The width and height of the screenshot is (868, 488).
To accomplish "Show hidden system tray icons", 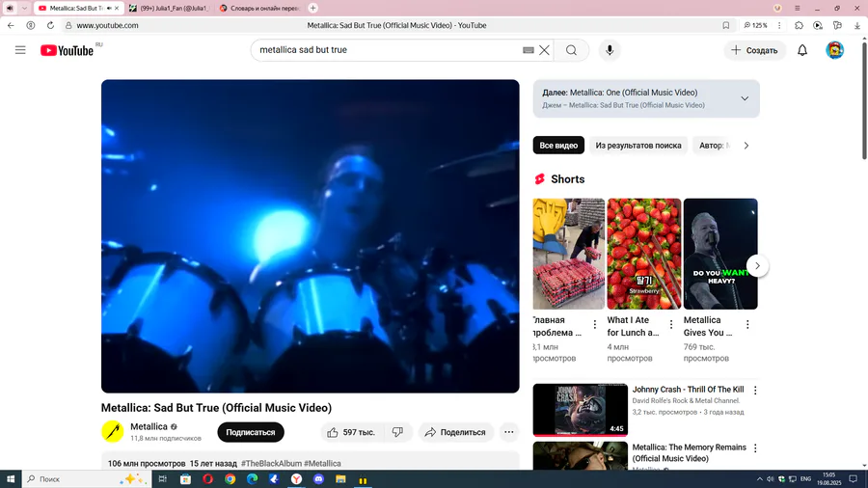I will (760, 479).
